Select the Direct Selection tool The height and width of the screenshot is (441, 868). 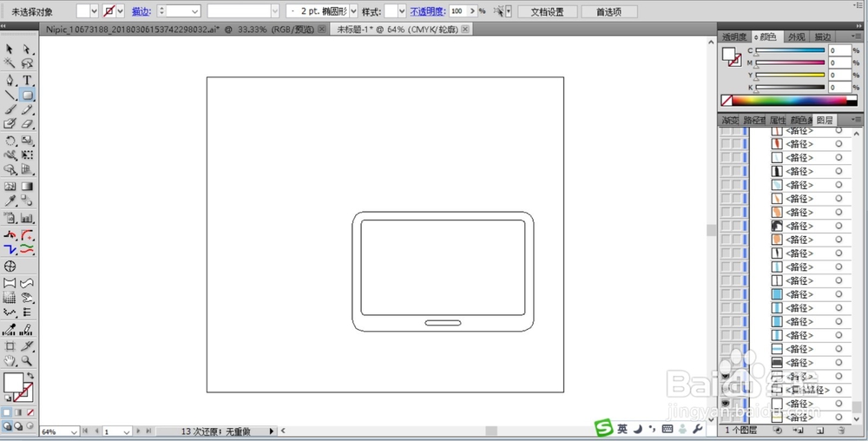[27, 49]
